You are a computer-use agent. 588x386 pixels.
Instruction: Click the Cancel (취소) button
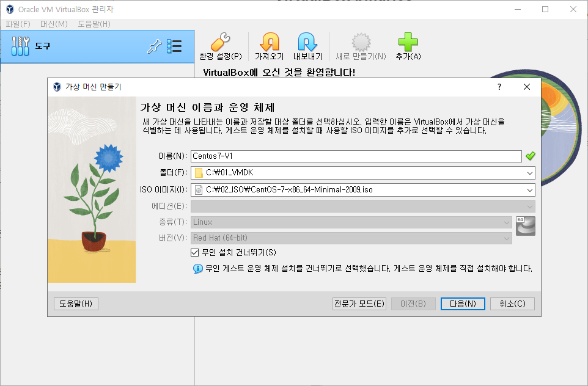(512, 304)
